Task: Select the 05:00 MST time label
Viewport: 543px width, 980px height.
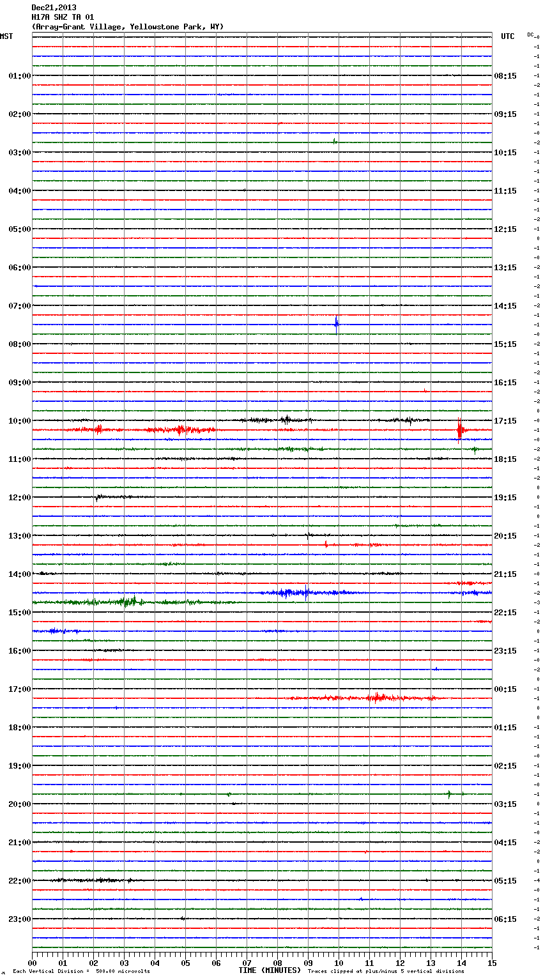Action: [20, 229]
